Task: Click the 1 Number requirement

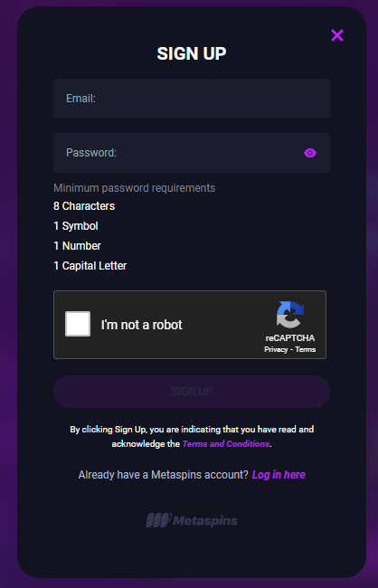Action: tap(77, 246)
